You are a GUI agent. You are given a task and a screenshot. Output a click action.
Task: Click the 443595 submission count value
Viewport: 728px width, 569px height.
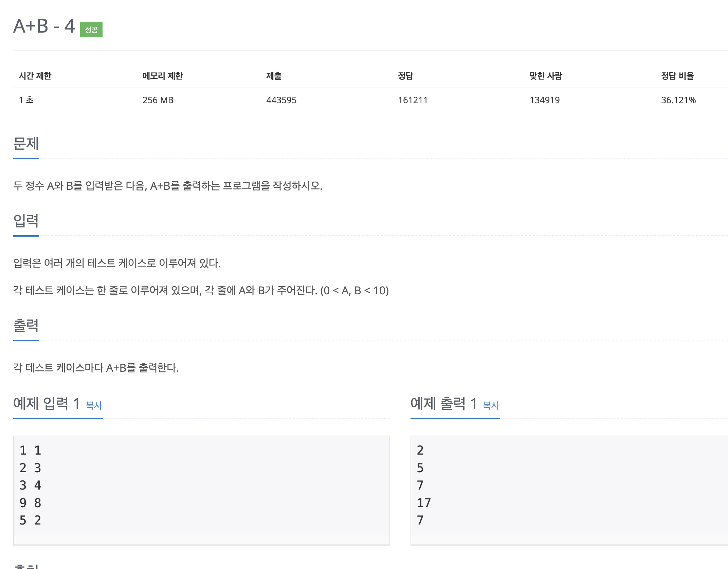point(281,100)
